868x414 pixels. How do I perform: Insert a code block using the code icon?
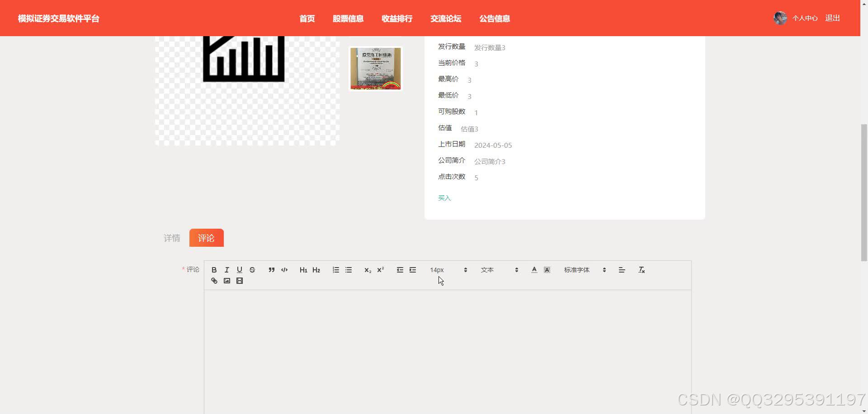pos(284,270)
